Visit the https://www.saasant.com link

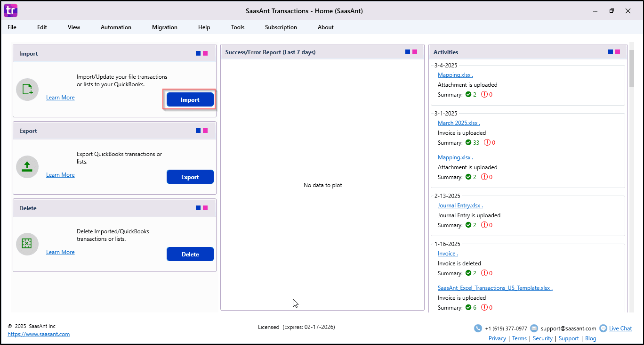pyautogui.click(x=39, y=334)
